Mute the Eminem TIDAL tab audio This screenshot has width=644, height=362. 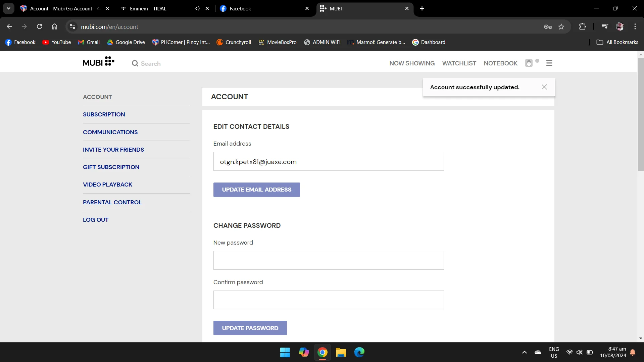tap(197, 8)
